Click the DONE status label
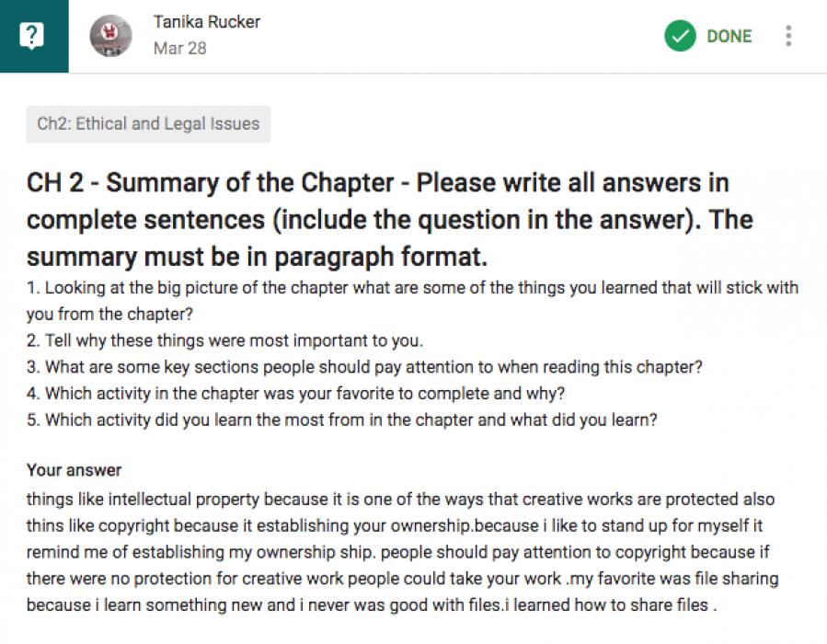 [x=729, y=36]
